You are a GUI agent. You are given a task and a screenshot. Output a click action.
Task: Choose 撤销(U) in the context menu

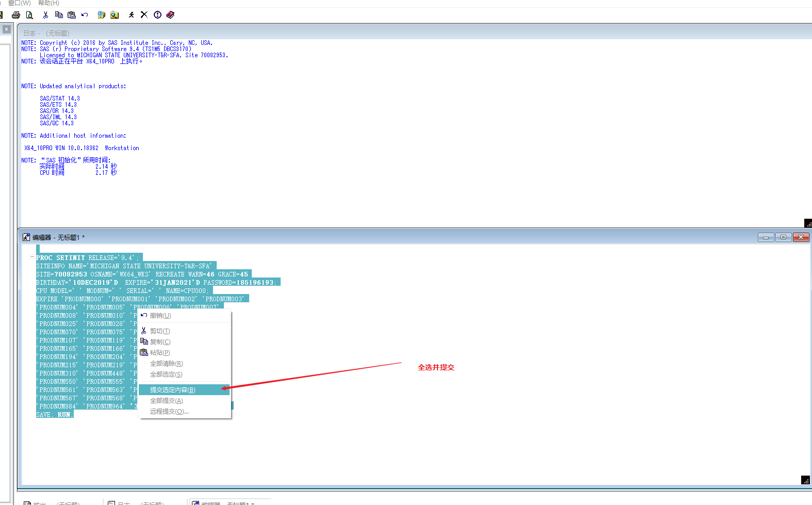[184, 316]
